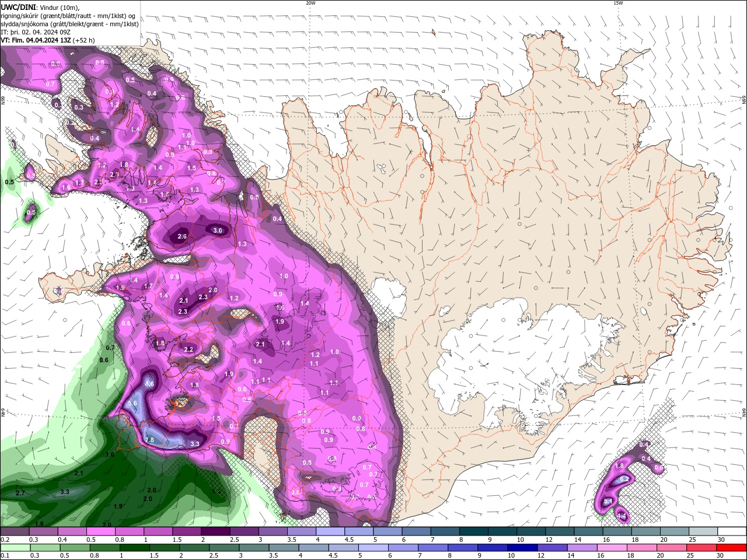Click the 'rigning/skúrir' legend description line
The height and width of the screenshot is (560, 747).
pos(68,16)
